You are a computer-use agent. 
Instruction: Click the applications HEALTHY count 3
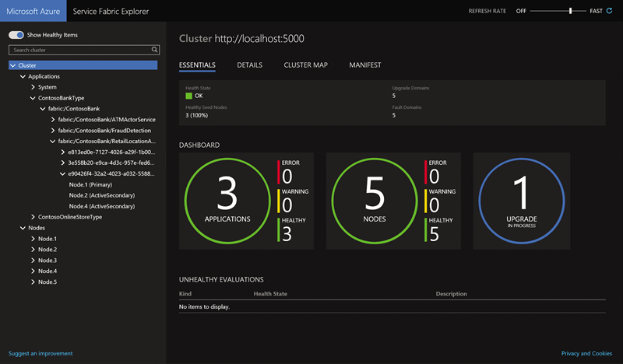pyautogui.click(x=287, y=234)
